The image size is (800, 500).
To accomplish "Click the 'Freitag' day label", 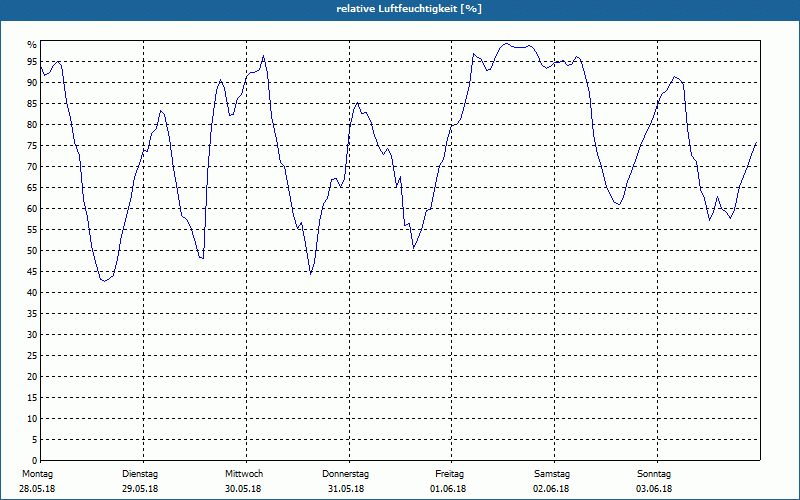I will 449,474.
